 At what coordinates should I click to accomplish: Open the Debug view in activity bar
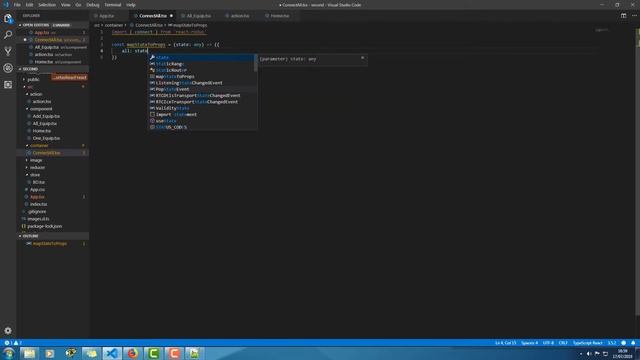pos(8,68)
